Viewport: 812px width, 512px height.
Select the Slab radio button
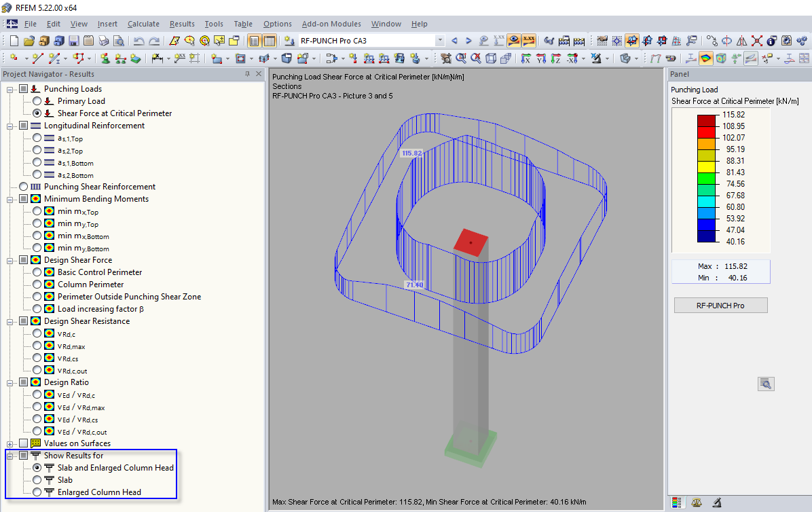38,480
